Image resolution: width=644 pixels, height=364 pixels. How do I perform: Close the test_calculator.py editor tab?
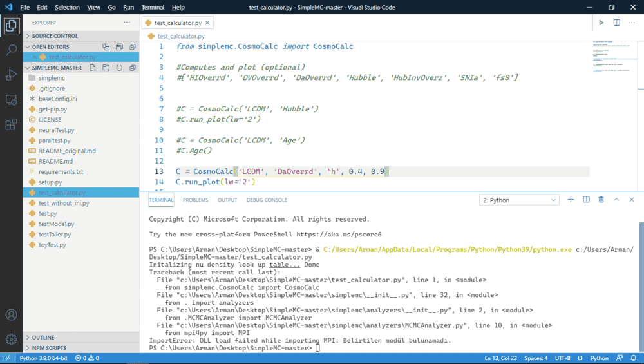207,23
